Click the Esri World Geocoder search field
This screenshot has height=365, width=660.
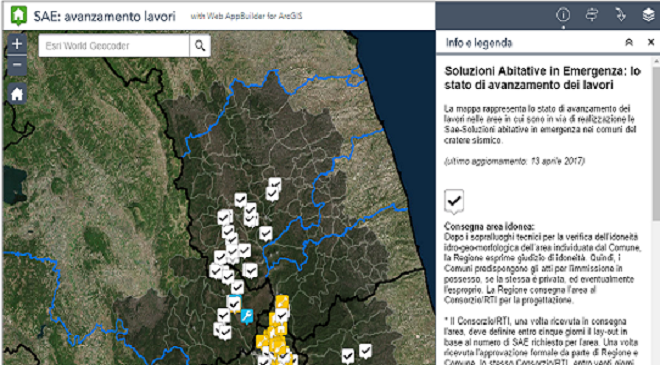coord(114,45)
